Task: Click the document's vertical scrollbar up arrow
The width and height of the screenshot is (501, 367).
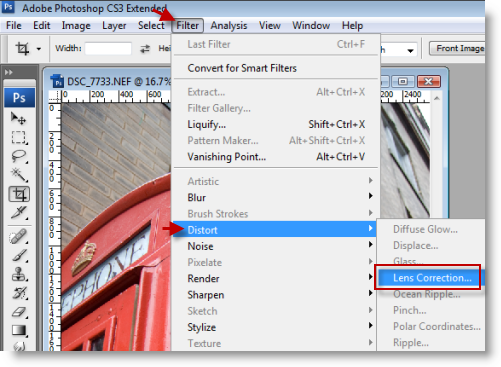Action: [x=437, y=98]
